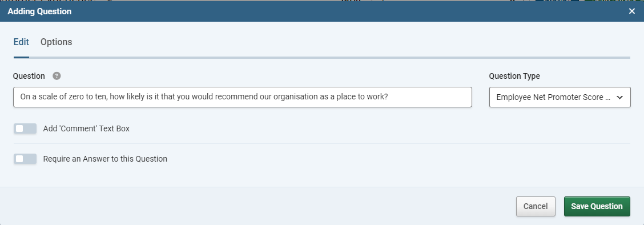Cancel adding the question
This screenshot has width=644, height=225.
click(536, 206)
